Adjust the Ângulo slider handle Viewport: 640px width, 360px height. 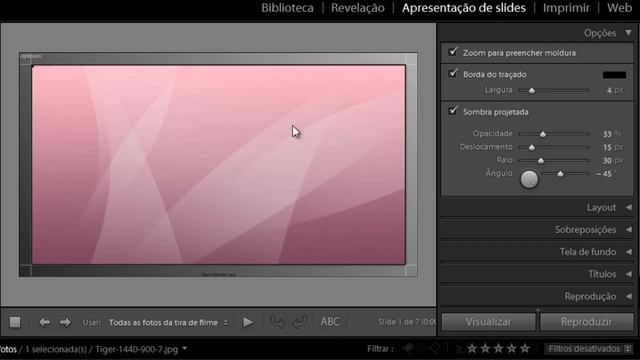pyautogui.click(x=560, y=174)
